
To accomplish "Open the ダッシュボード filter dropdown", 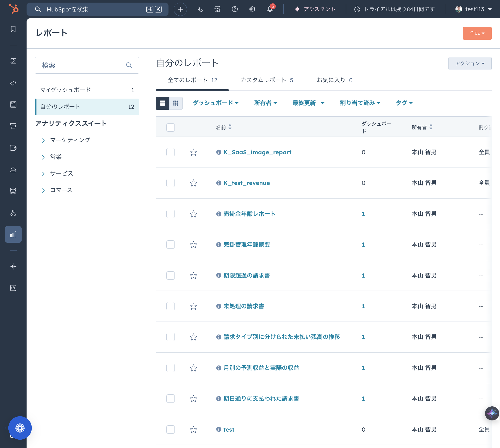I will [215, 103].
